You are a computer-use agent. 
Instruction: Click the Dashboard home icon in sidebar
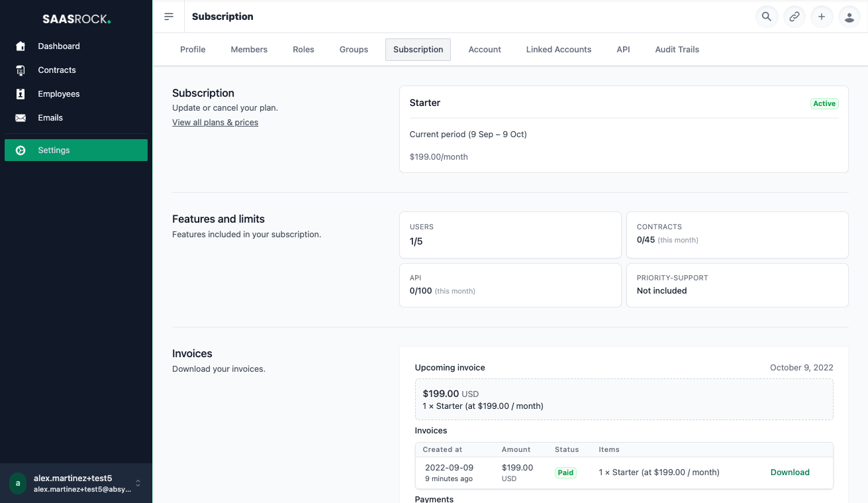[x=21, y=46]
